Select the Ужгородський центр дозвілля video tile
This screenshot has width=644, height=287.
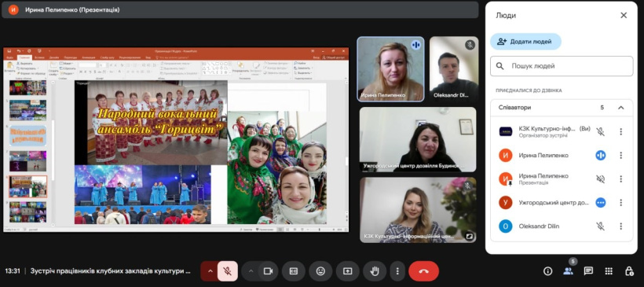pyautogui.click(x=418, y=139)
